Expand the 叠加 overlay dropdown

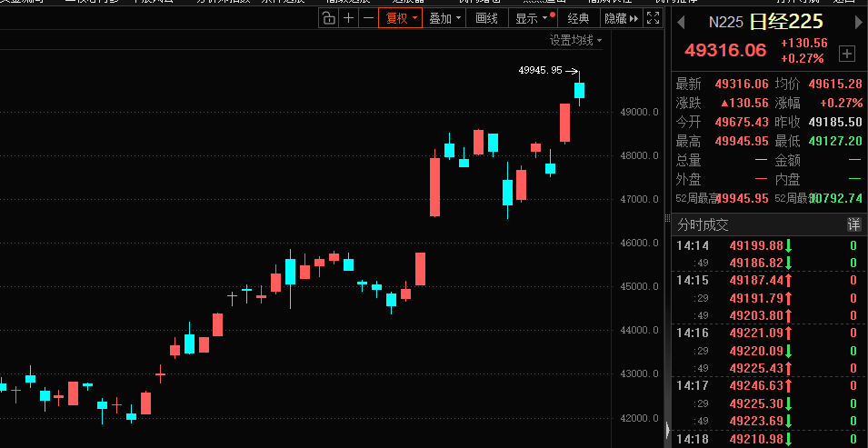(444, 18)
